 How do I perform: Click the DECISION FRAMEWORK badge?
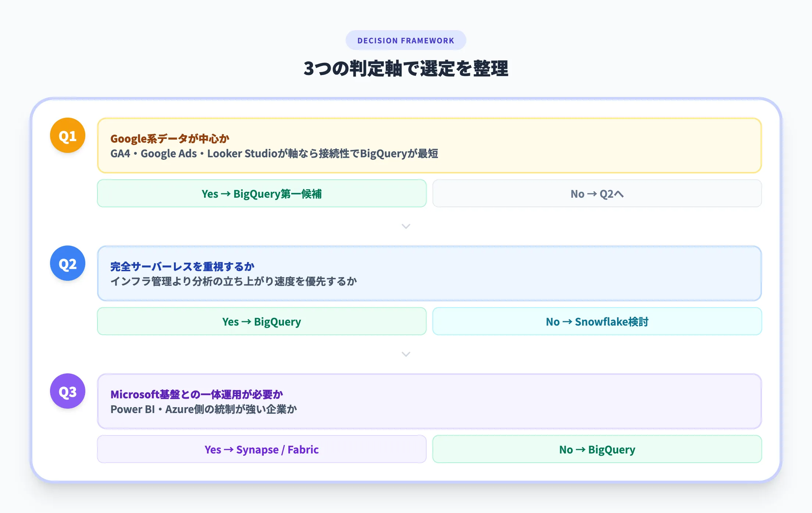coord(406,40)
